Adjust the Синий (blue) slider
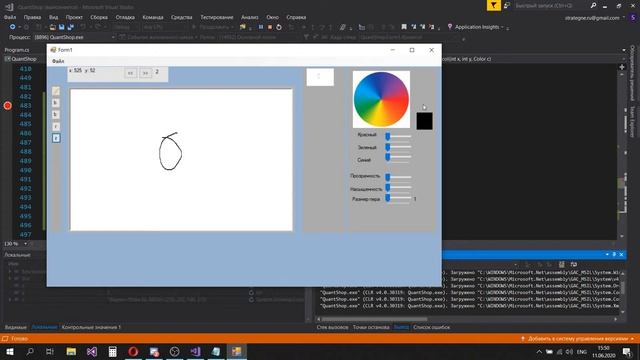640x360 pixels. tap(398, 157)
